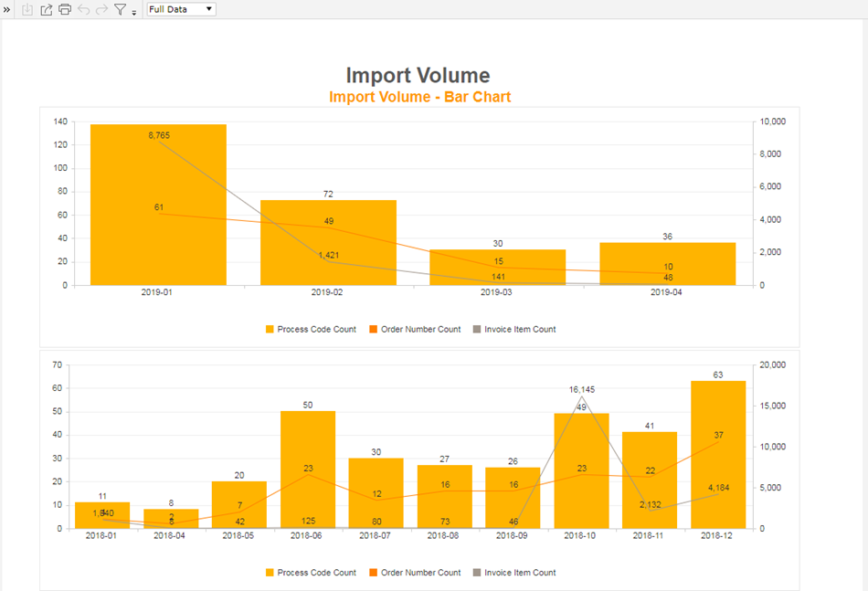Screen dimensions: 868x591
Task: Click the save/download icon in toolbar
Action: point(27,9)
